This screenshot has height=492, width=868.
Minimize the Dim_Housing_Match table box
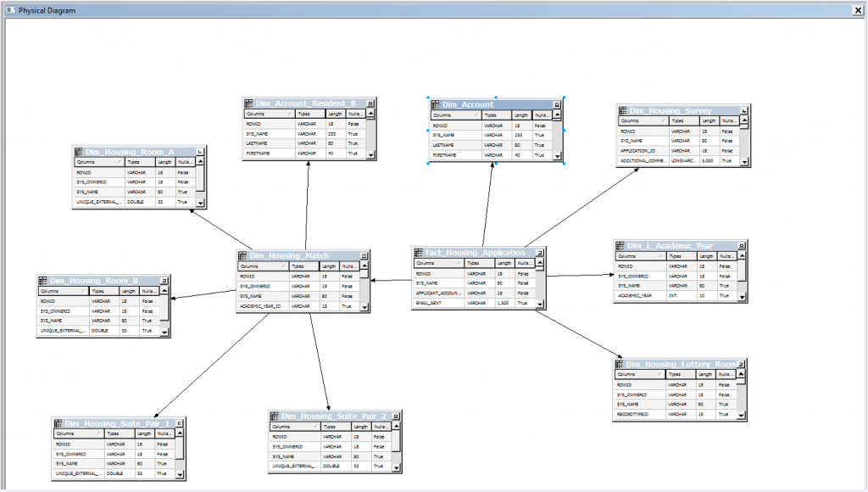click(364, 255)
